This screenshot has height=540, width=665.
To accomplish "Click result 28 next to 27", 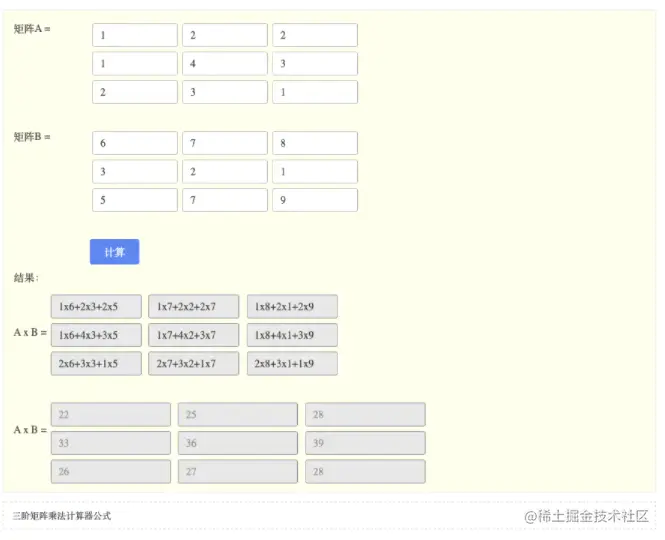I will tap(365, 471).
